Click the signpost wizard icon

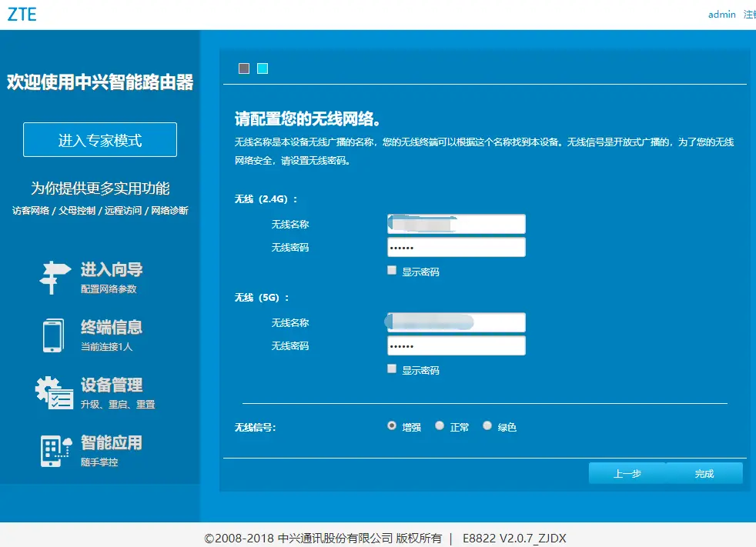coord(55,278)
